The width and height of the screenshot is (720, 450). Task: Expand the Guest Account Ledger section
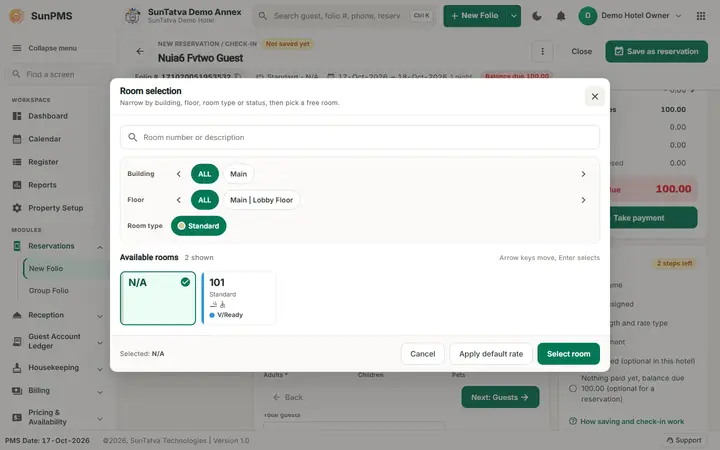[x=100, y=343]
